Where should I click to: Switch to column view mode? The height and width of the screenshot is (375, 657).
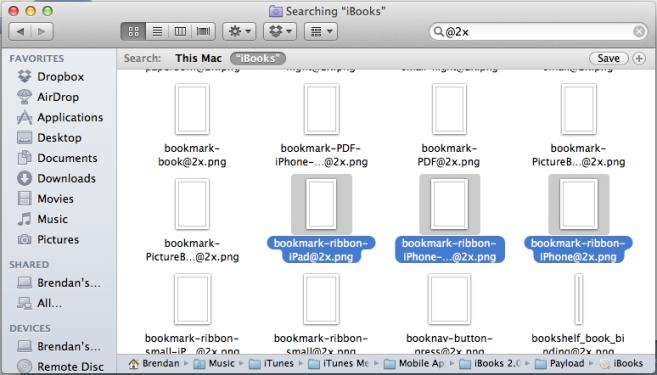180,31
